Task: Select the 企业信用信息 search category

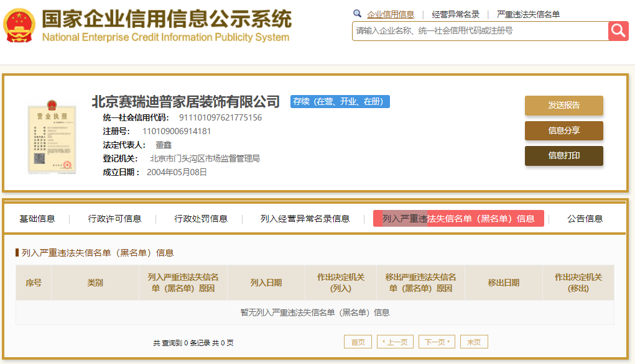Action: coord(391,14)
